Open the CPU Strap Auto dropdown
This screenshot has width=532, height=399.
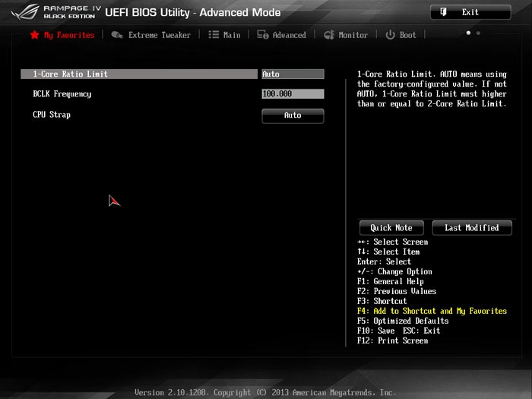click(293, 116)
